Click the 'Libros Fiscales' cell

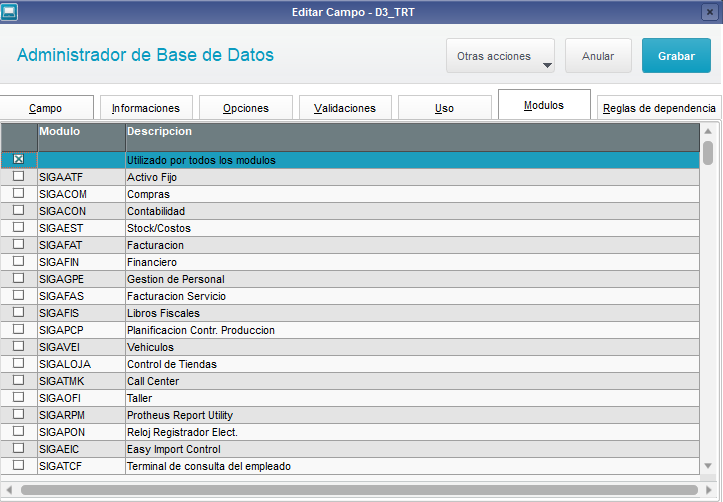tap(413, 313)
